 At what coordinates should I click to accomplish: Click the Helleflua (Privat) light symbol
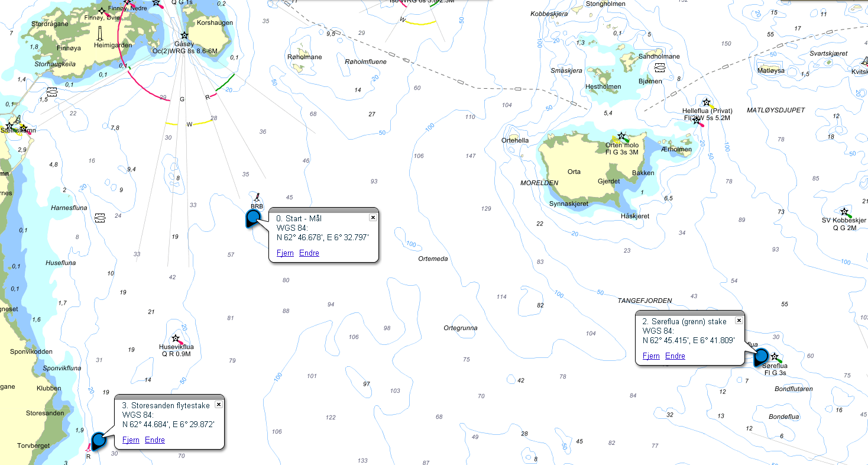point(706,102)
